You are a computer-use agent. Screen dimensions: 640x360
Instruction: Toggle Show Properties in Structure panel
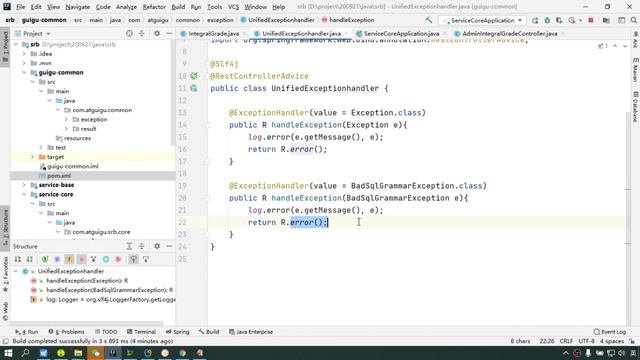(x=57, y=259)
